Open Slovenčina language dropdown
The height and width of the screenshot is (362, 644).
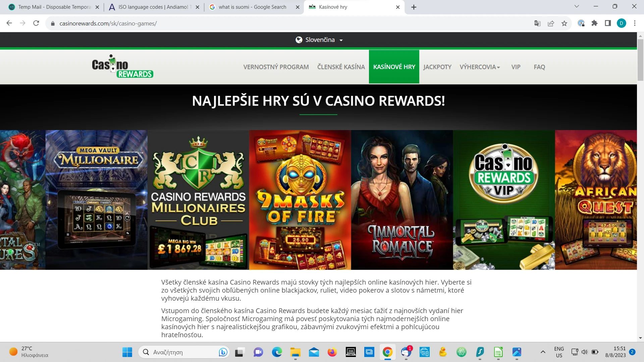click(319, 40)
